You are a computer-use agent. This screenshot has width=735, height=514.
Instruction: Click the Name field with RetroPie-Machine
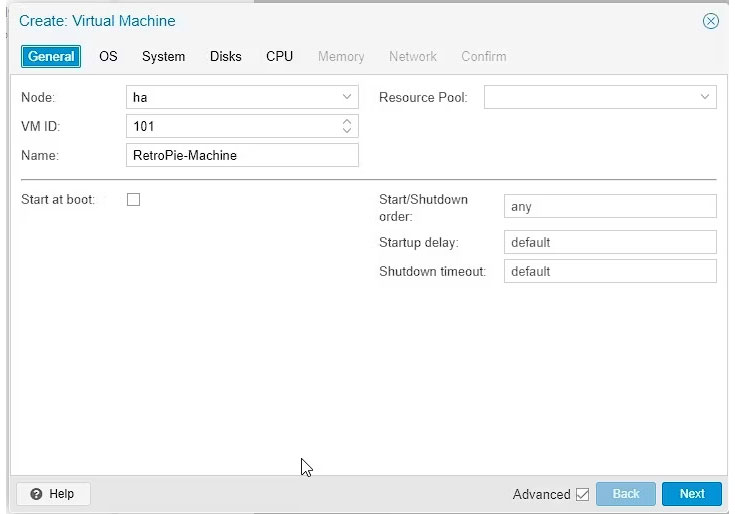[242, 155]
